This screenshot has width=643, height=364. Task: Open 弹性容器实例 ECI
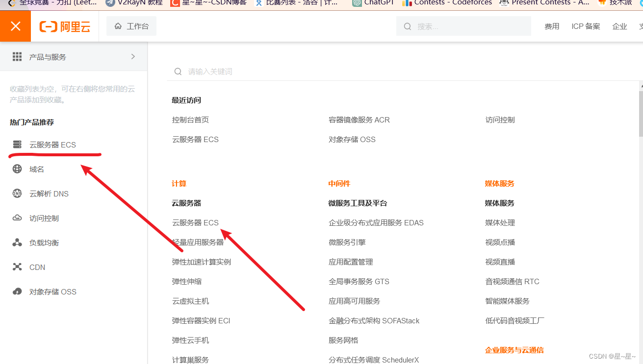201,320
